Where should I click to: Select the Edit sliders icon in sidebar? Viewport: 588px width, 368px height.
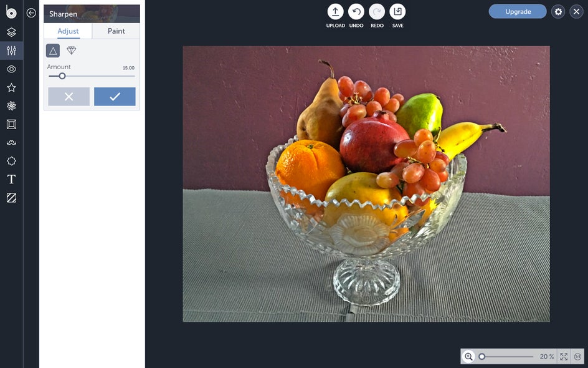pos(11,51)
